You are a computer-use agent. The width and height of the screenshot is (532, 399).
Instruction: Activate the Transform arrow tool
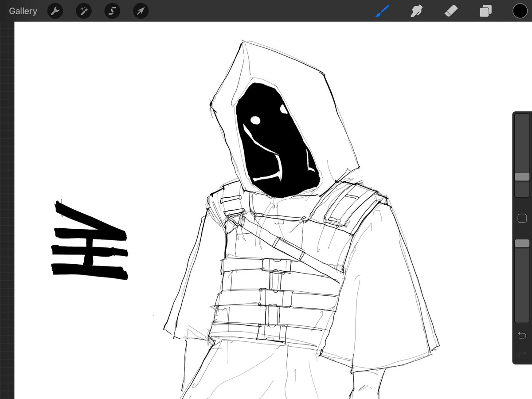tap(141, 11)
